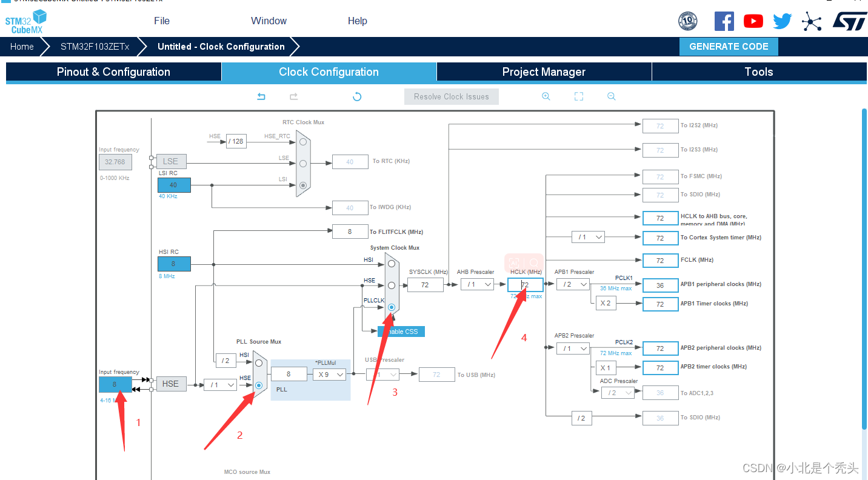This screenshot has height=480, width=868.
Task: Select HSI in PLL Source Mux
Action: click(x=259, y=363)
